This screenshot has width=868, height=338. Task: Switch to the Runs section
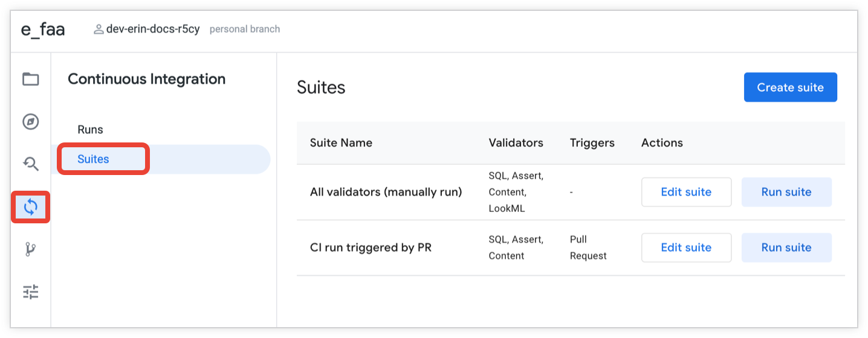click(91, 130)
